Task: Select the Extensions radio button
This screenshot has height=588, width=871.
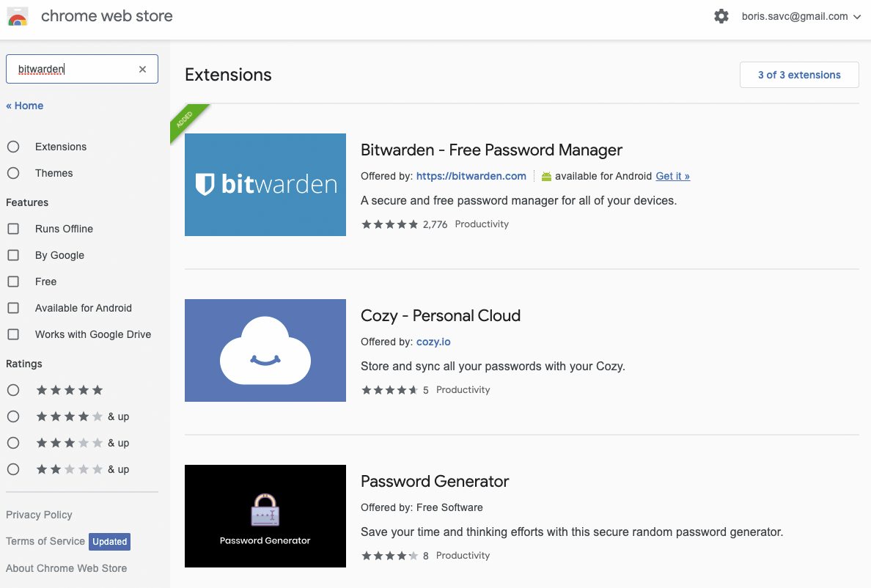Action: (x=13, y=147)
